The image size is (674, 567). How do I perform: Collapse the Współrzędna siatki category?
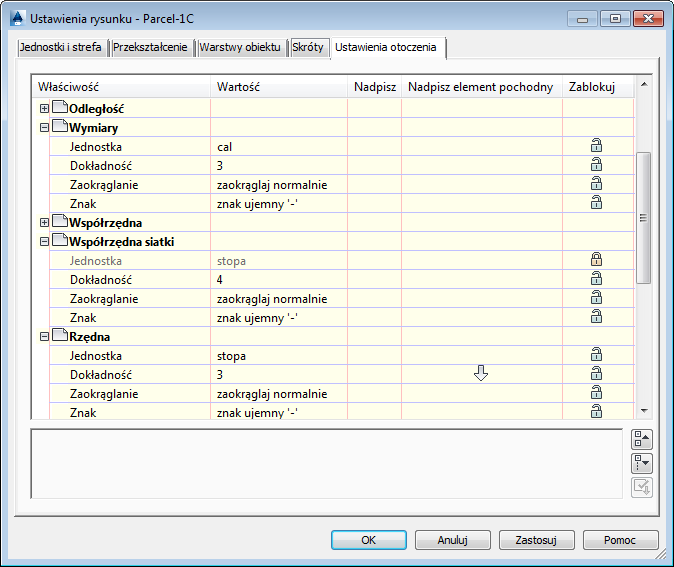(x=44, y=242)
